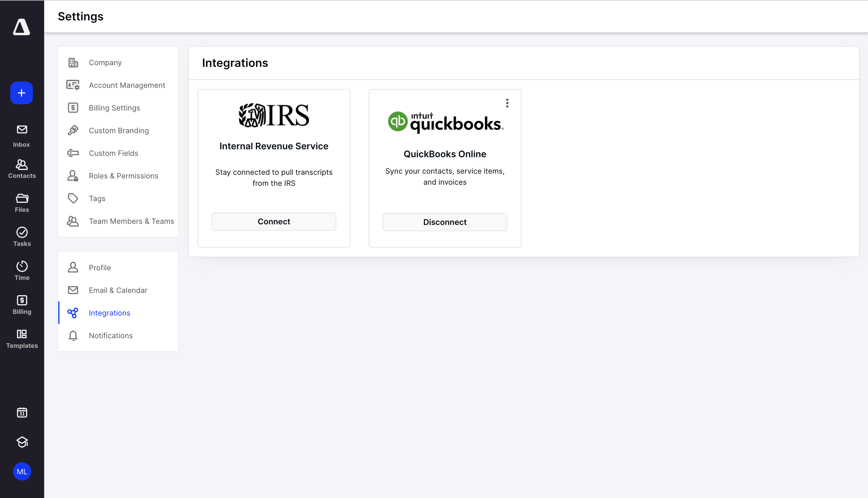Open Notifications settings label
Screen dimensions: 868x498
[x=111, y=335]
